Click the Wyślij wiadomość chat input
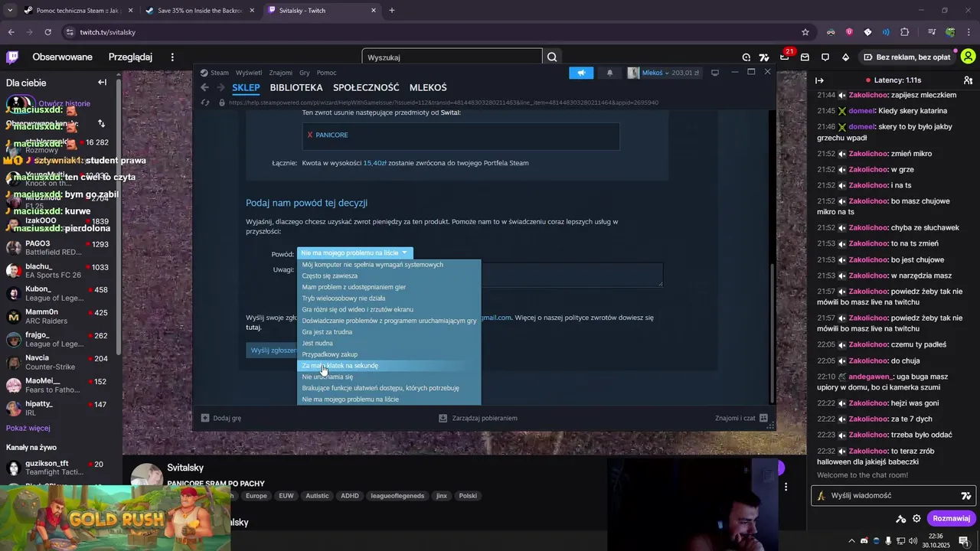The height and width of the screenshot is (551, 980). coord(892,495)
